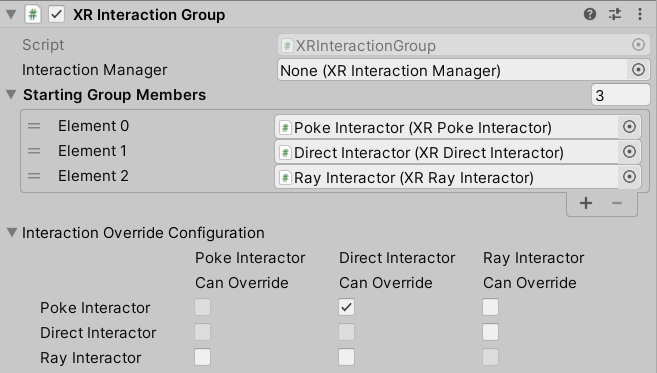Click the Ray Interactor row label in override table
The width and height of the screenshot is (657, 373).
point(91,358)
